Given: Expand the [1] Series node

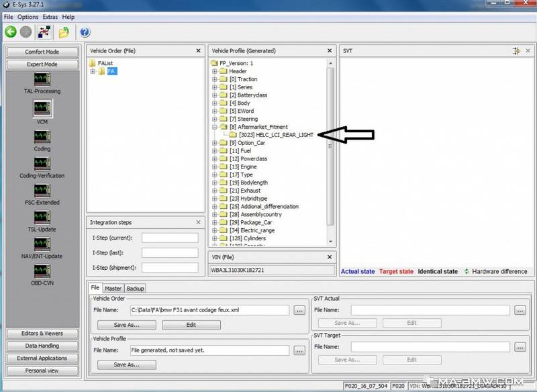Looking at the screenshot, I should click(x=214, y=87).
